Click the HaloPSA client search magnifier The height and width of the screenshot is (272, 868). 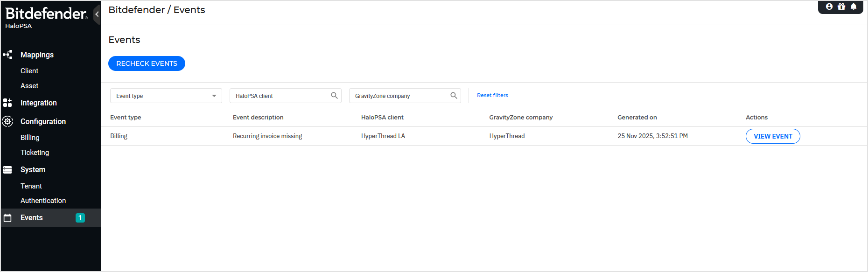click(x=334, y=96)
